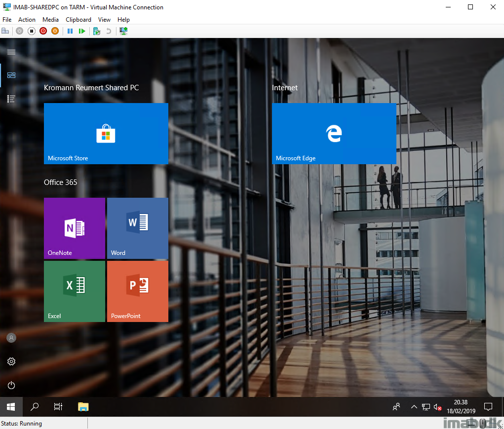Open File Explorer from the taskbar
The image size is (504, 429).
(x=83, y=407)
